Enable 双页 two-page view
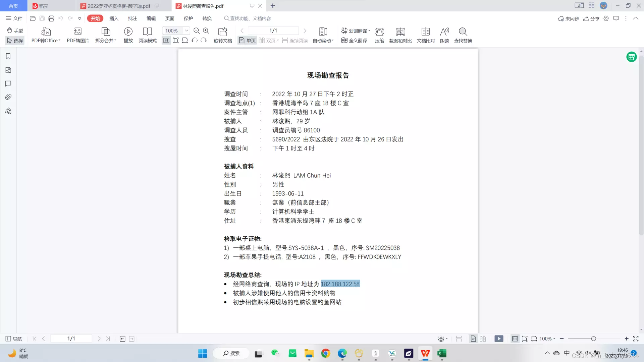Viewport: 644px width, 362px height. click(268, 41)
